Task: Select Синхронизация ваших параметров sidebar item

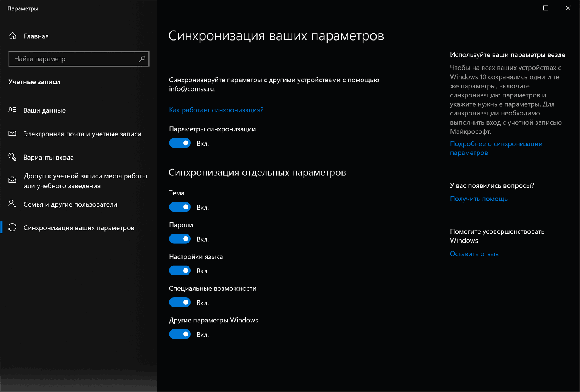Action: [79, 228]
